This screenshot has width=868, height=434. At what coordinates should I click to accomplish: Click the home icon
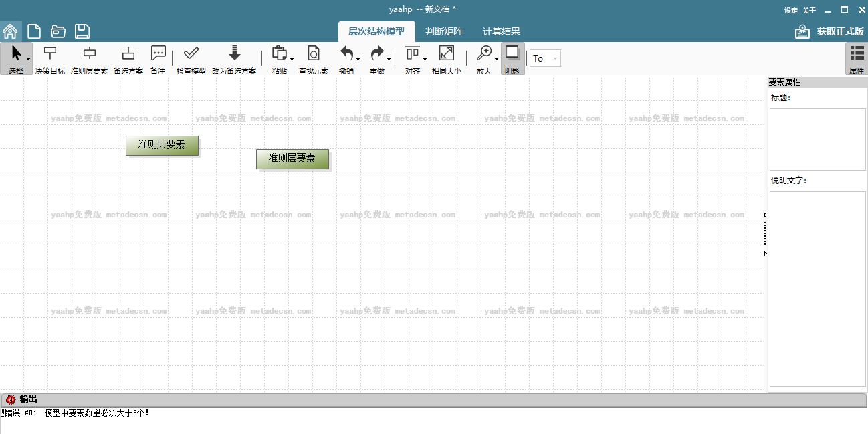click(10, 31)
